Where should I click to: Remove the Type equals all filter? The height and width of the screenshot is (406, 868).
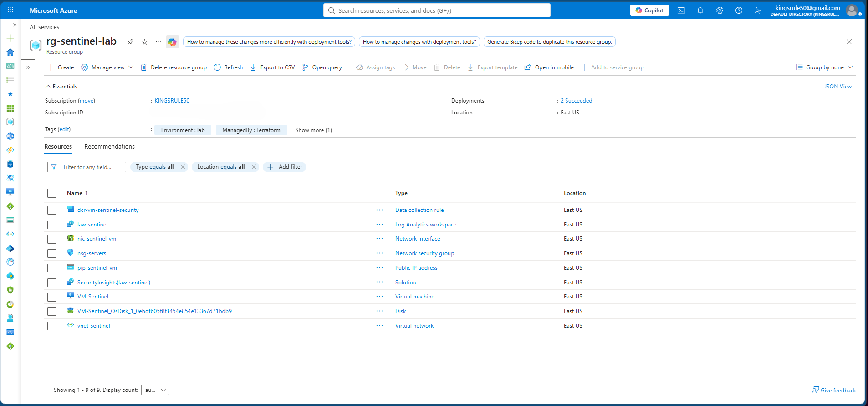click(183, 167)
